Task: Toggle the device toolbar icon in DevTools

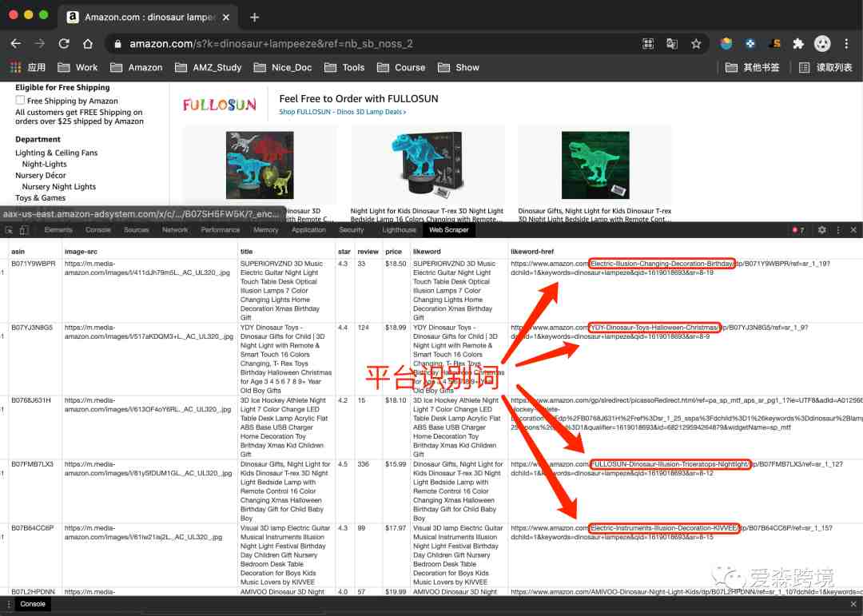Action: (x=24, y=230)
